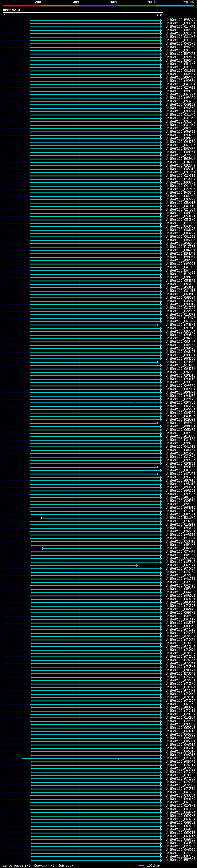Image resolution: width=197 pixels, height=868 pixels.
Task: Click label UniRef100_B4FHJ9
Action: 180,423
